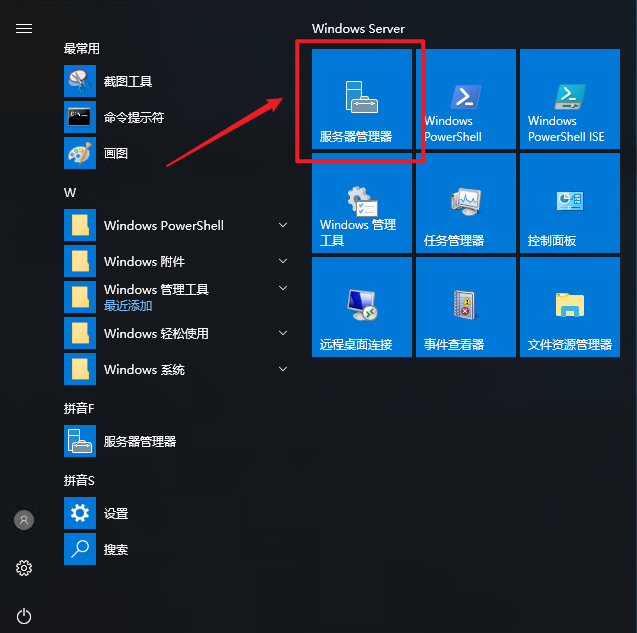Click the user account avatar icon
The width and height of the screenshot is (637, 633).
point(24,520)
